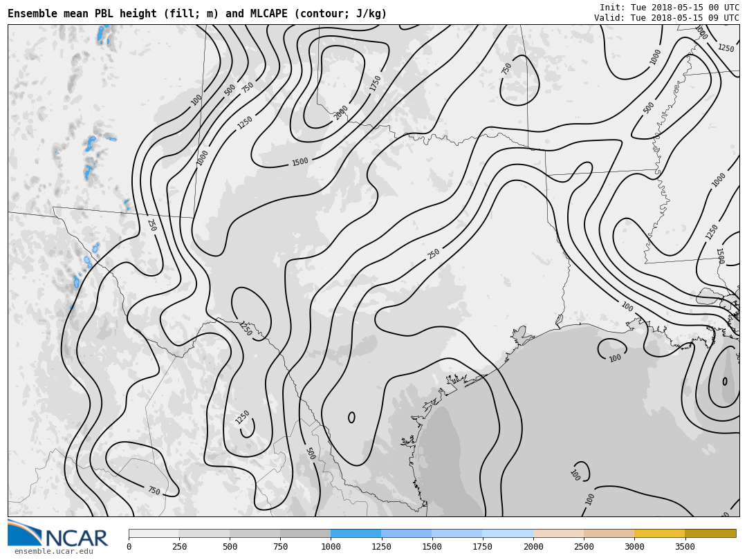Open the ensemble.ucar.edu link
Viewport: 747px width, 560px height.
tap(53, 551)
